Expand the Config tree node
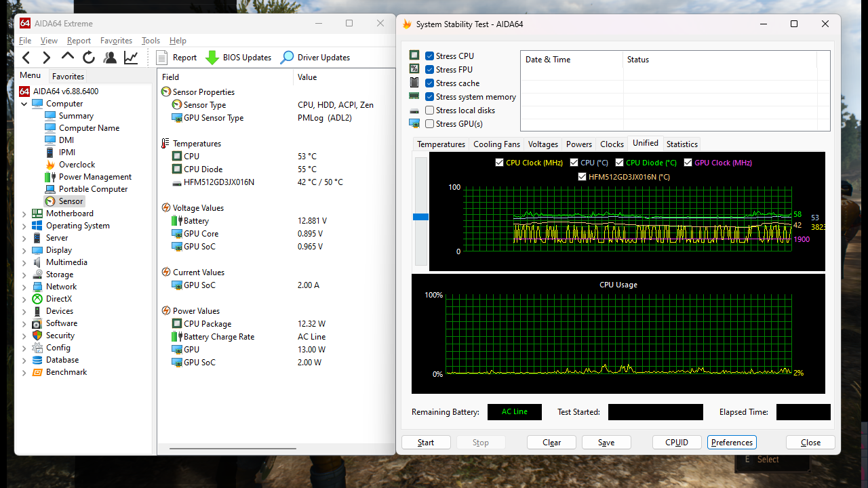The height and width of the screenshot is (488, 868). [24, 348]
